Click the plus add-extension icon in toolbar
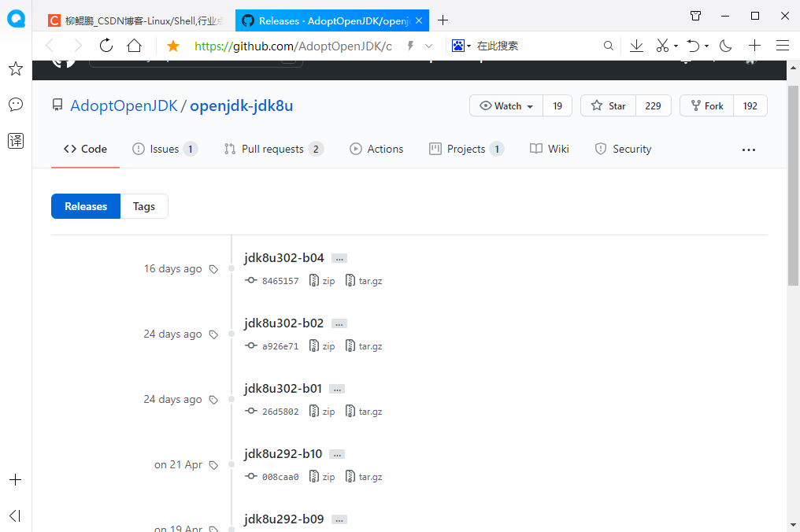800x532 pixels. pyautogui.click(x=754, y=46)
